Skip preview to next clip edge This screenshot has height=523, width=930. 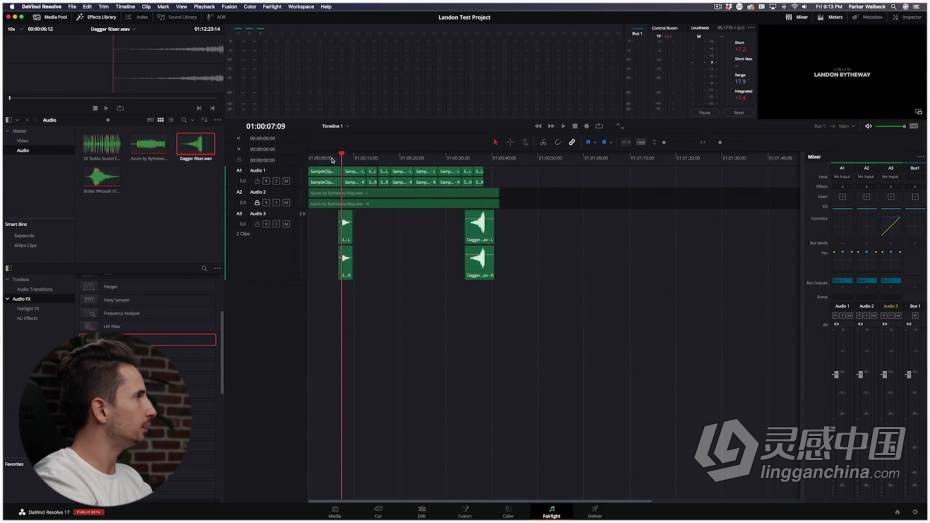click(x=199, y=108)
